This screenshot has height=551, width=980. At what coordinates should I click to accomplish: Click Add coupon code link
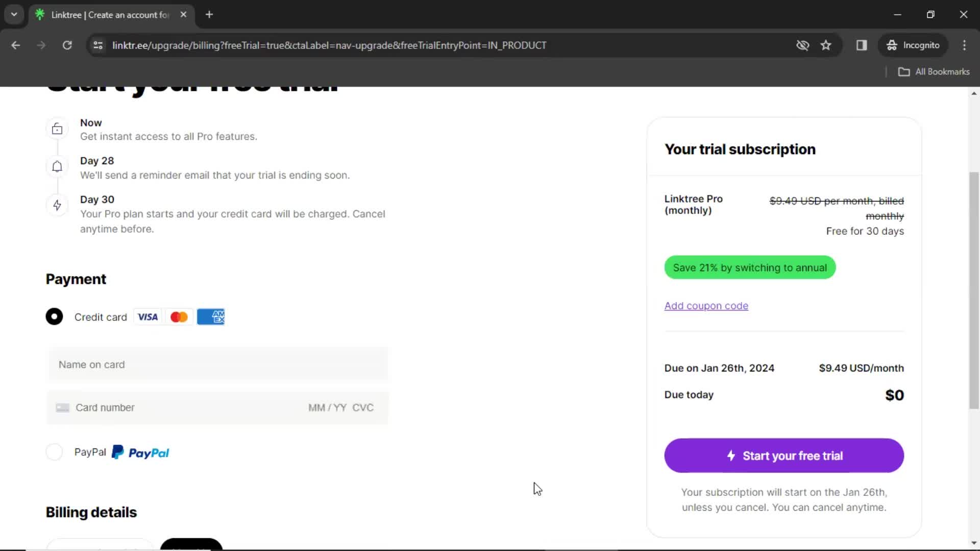coord(706,306)
